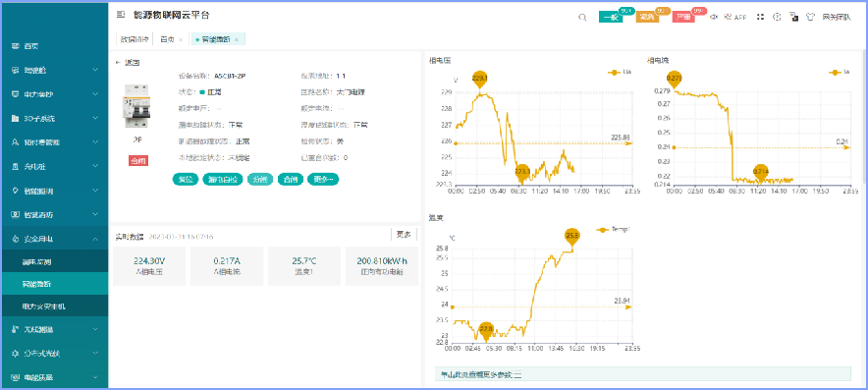The width and height of the screenshot is (868, 390).
Task: Click the 漏电自检 leakage self-test button
Action: 223,180
